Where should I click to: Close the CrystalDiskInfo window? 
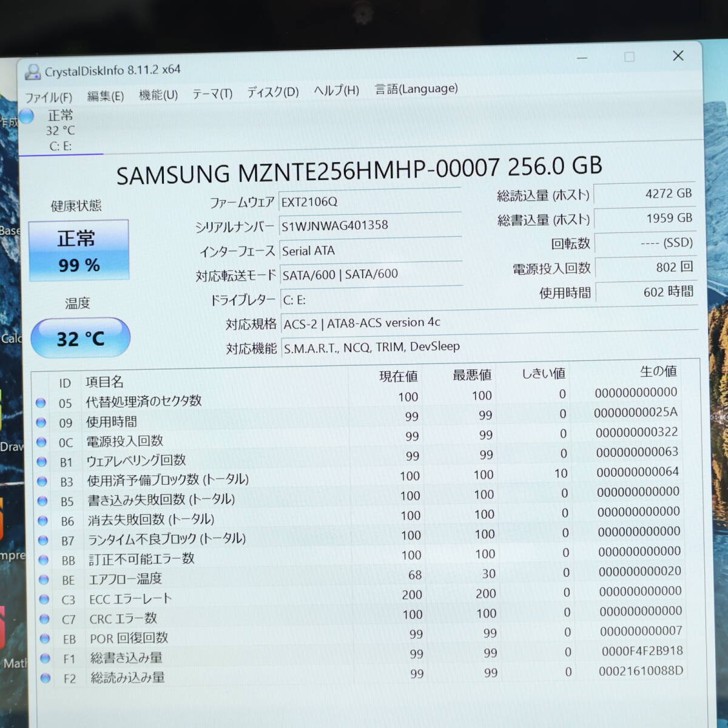[x=678, y=56]
